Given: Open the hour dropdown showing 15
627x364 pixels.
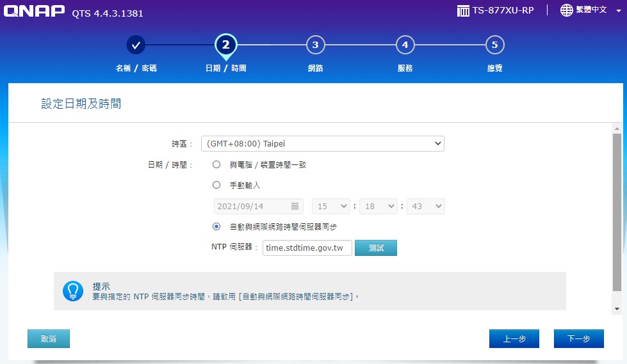Looking at the screenshot, I should coord(330,206).
